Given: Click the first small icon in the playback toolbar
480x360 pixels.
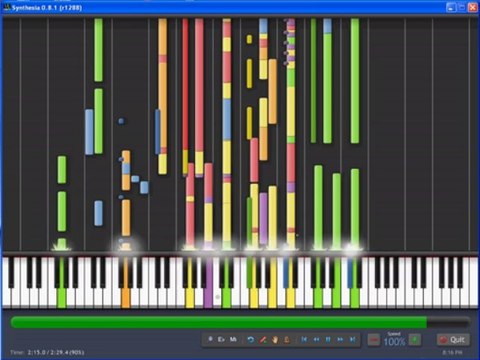Looking at the screenshot, I should pos(210,340).
